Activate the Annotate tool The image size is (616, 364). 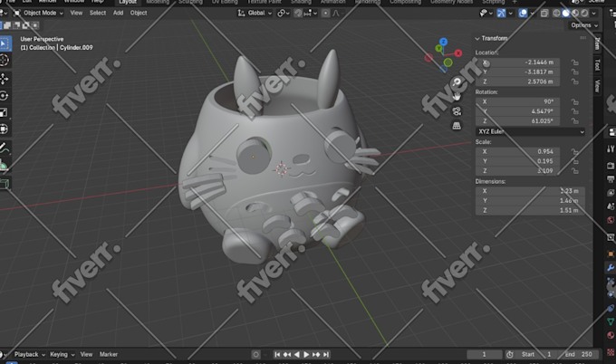click(4, 148)
